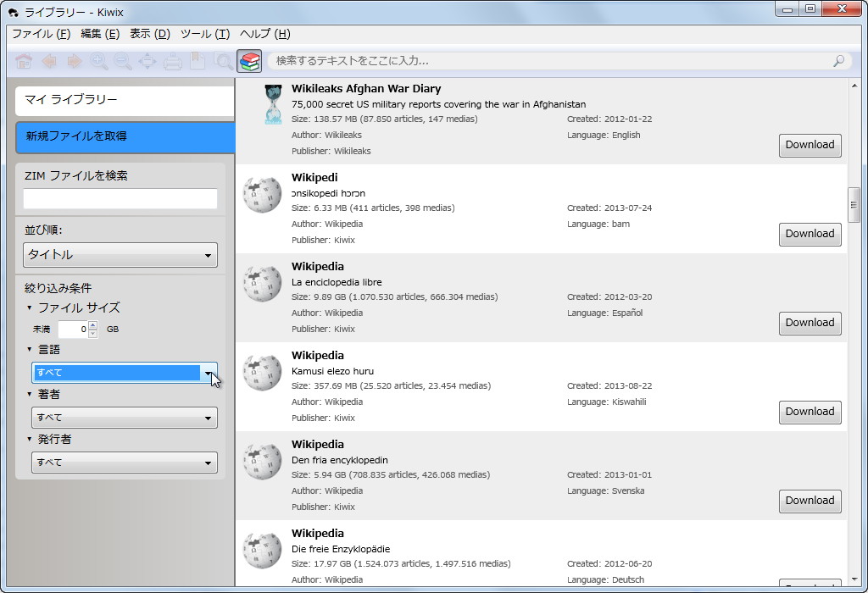Image resolution: width=868 pixels, height=593 pixels.
Task: Click the Home toolbar icon
Action: pos(24,61)
